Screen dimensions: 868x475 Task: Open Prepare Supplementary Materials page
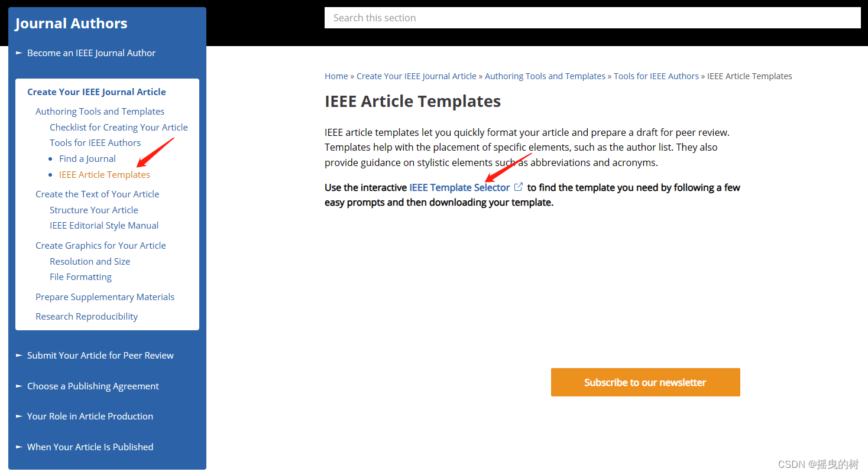click(105, 297)
